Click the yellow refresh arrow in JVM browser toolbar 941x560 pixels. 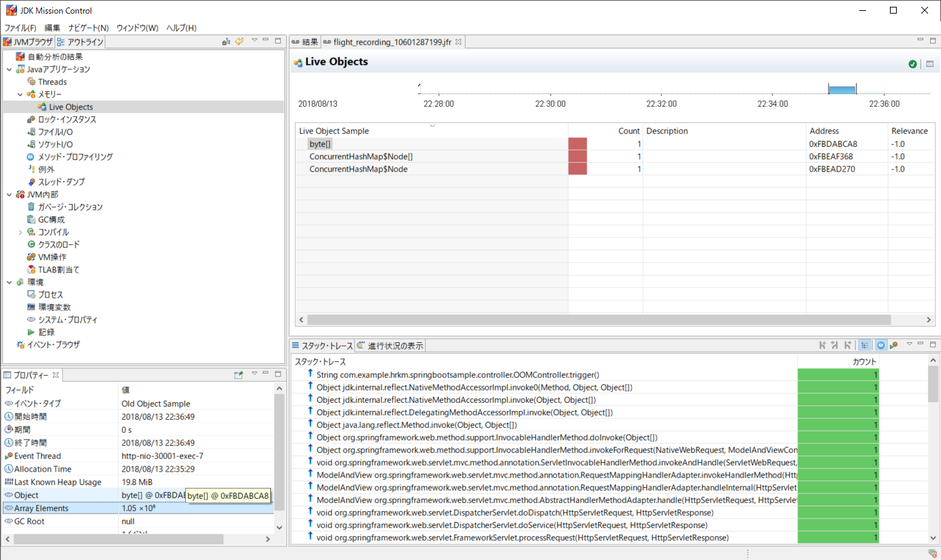tap(238, 41)
